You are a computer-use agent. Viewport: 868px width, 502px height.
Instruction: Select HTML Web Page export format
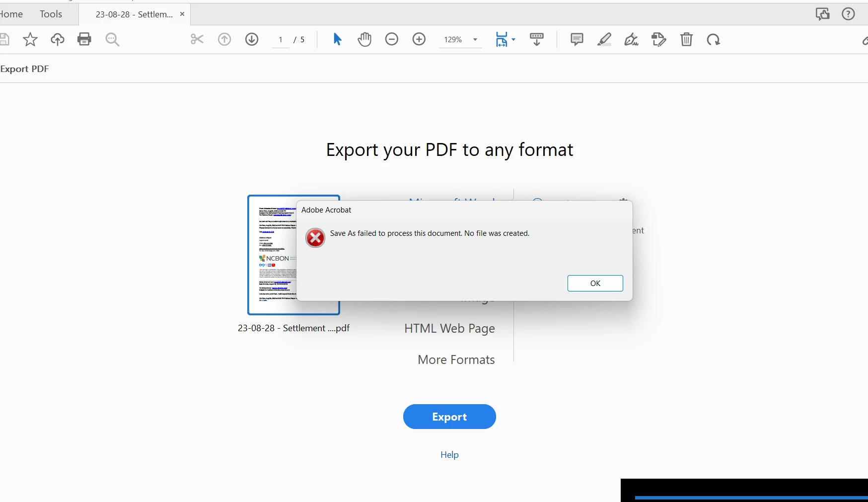coord(449,328)
